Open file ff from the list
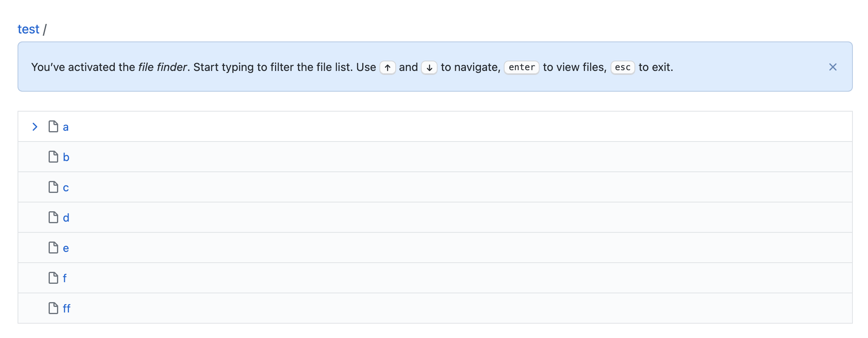 [67, 308]
